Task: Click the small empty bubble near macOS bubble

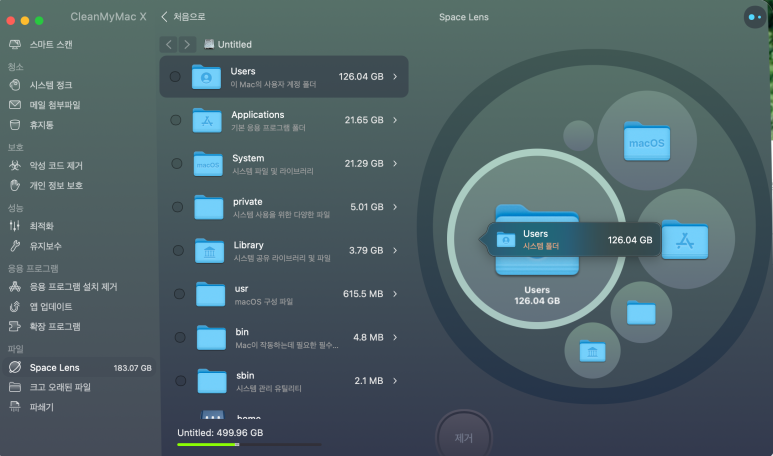Action: (x=578, y=136)
